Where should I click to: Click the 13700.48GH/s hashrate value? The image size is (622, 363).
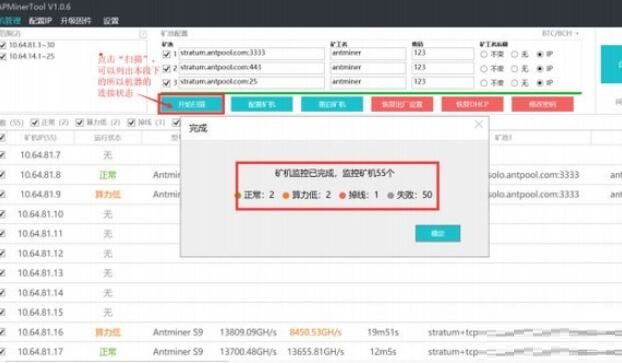[248, 351]
